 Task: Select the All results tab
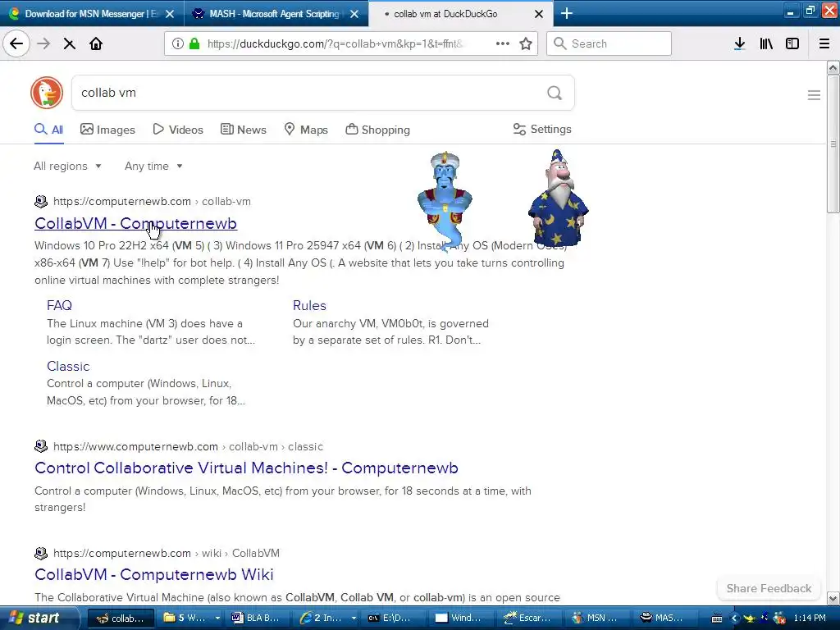(x=48, y=130)
